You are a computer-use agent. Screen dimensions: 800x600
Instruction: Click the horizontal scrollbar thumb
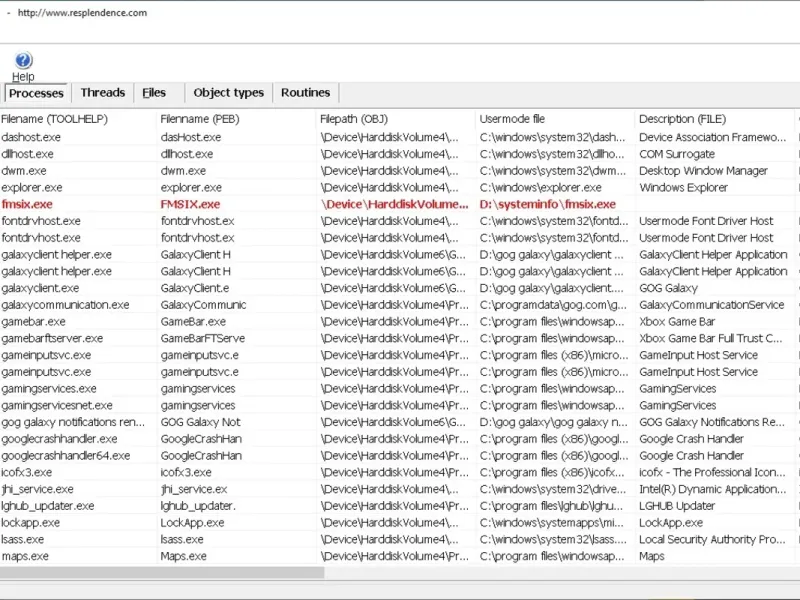(x=162, y=573)
